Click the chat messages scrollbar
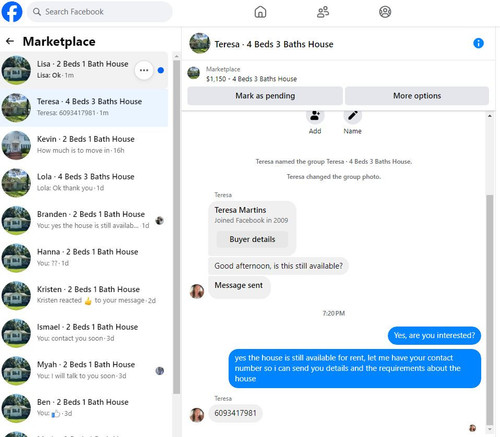Screen dimensions: 500x437 [489, 310]
